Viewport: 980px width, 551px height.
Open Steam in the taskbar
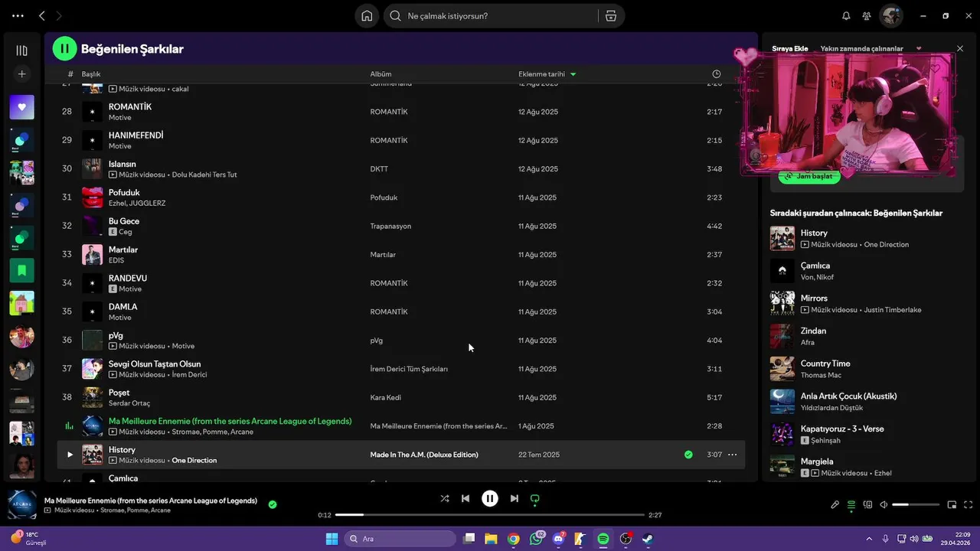coord(648,539)
